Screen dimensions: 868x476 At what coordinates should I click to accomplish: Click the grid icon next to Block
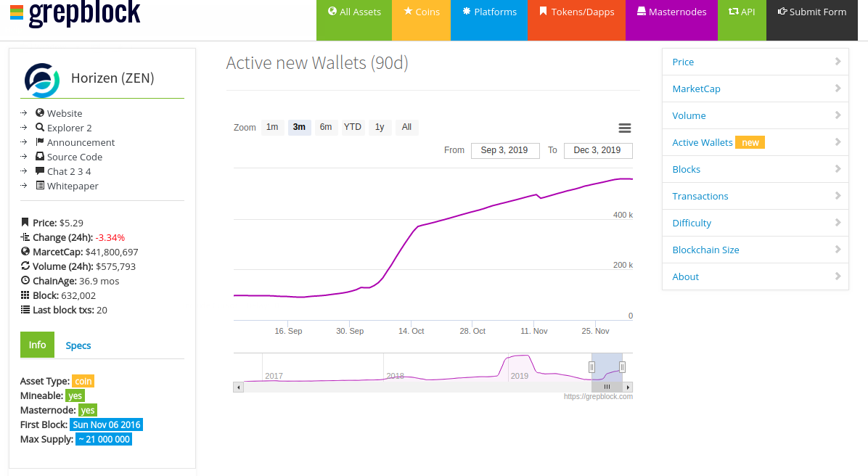coord(25,295)
